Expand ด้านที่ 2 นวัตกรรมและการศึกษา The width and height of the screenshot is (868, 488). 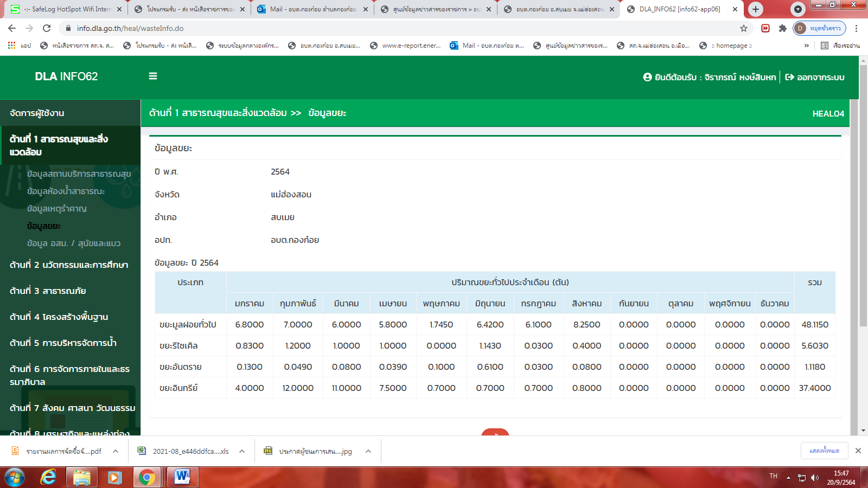tap(70, 265)
